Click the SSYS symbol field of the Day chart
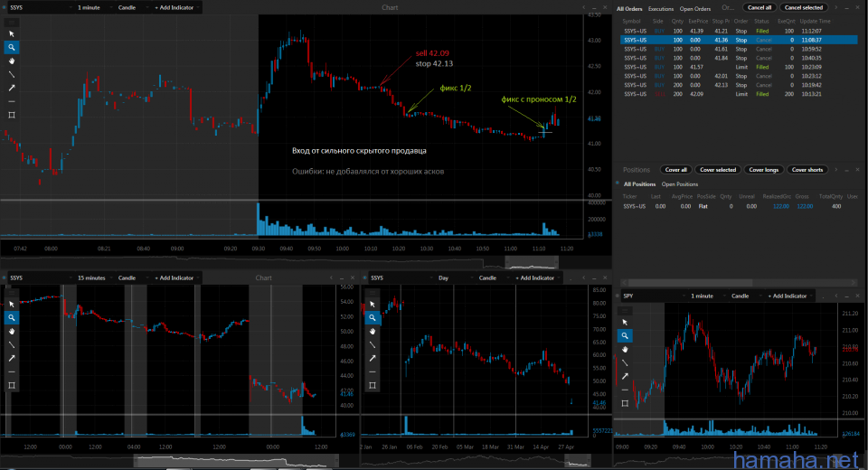The height and width of the screenshot is (470, 868). pyautogui.click(x=401, y=277)
